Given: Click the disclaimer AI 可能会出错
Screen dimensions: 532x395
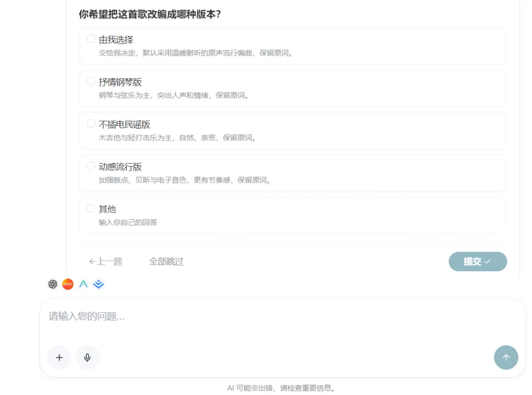Looking at the screenshot, I should point(281,388).
